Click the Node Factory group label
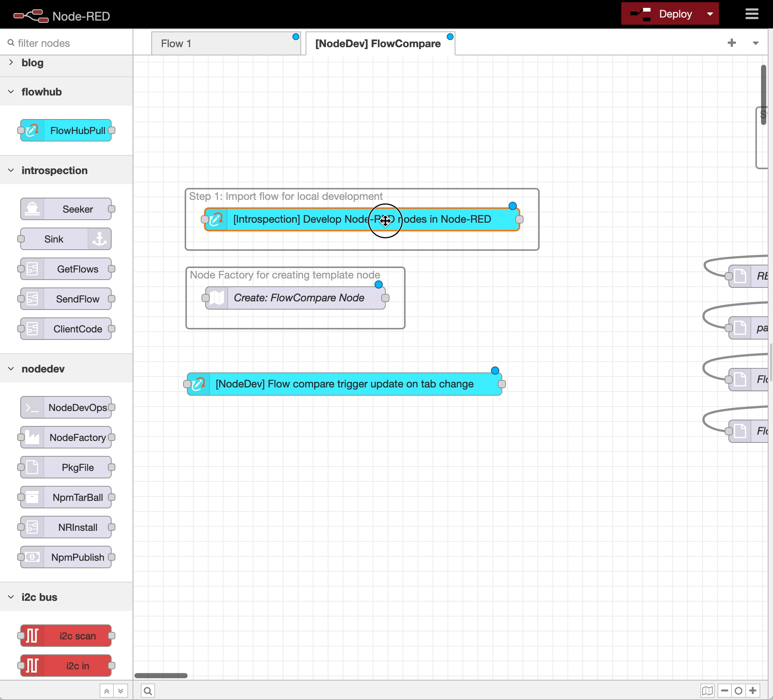Viewport: 773px width, 700px height. click(x=285, y=275)
